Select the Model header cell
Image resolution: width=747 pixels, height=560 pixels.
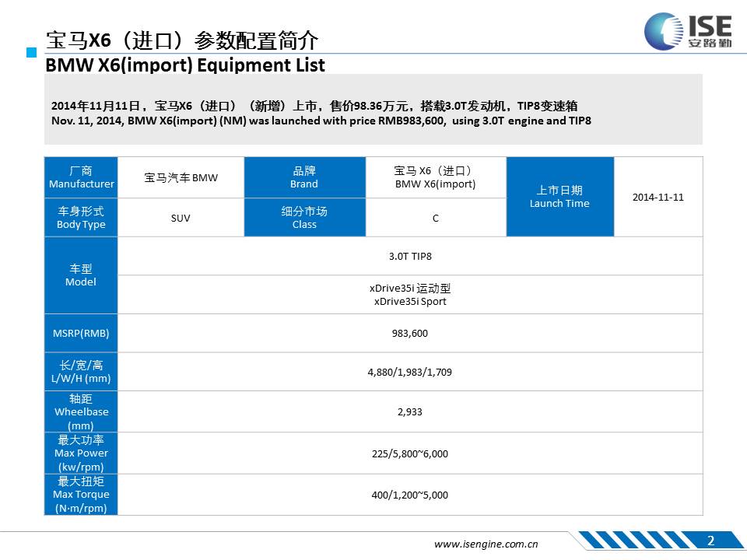pos(81,275)
